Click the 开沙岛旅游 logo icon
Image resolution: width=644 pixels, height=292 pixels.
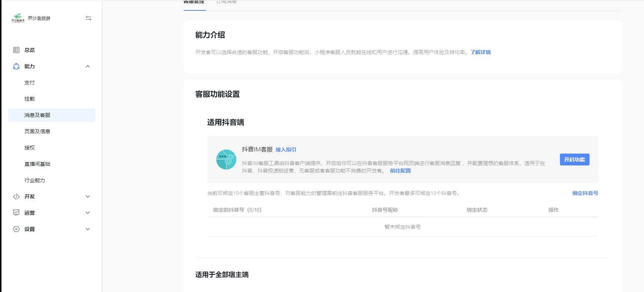18,18
